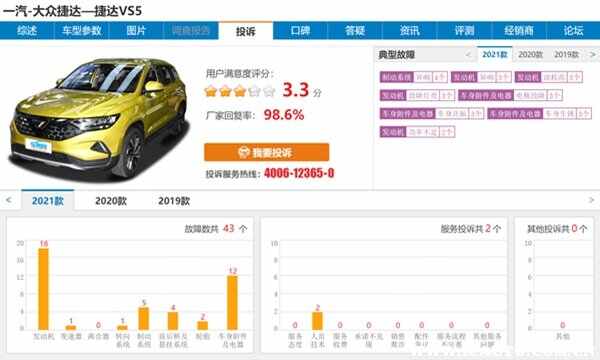Go to the 答疑 Q&A tab

point(355,31)
